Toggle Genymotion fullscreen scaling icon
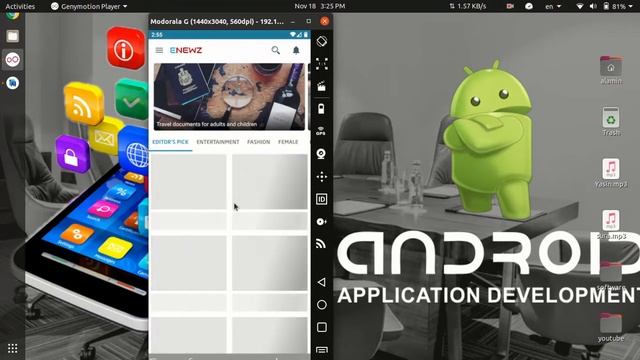Viewport: 640px width, 360px height. (322, 64)
